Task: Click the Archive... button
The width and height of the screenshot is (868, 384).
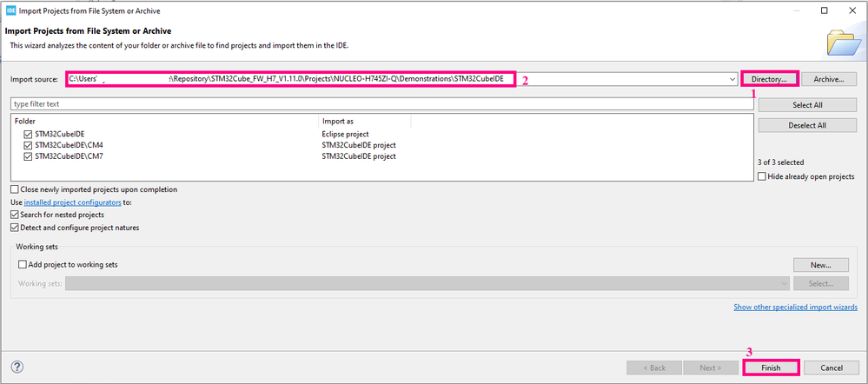Action: point(829,79)
